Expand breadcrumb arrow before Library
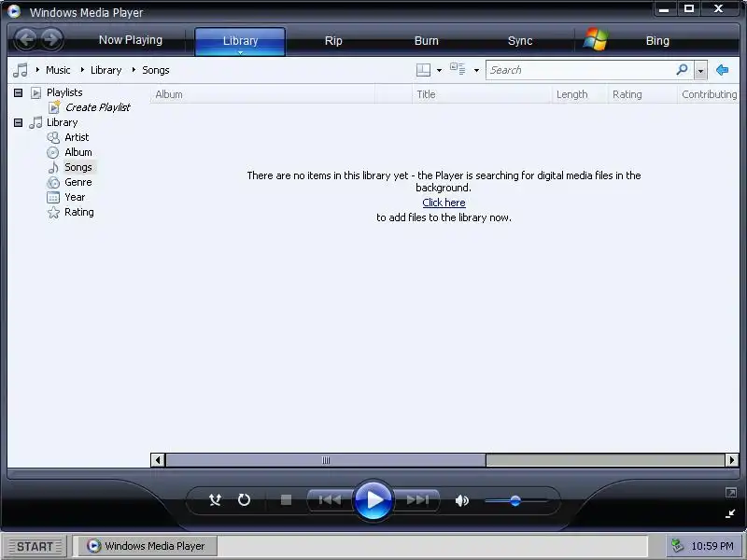This screenshot has height=560, width=747. tap(82, 70)
